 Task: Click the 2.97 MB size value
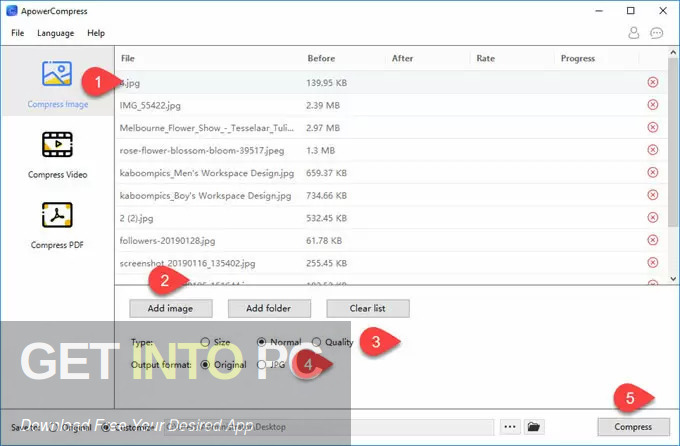tap(323, 128)
